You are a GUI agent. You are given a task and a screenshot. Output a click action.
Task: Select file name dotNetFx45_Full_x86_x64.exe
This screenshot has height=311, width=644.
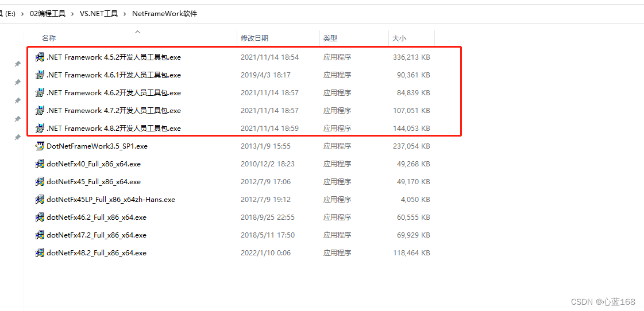(94, 182)
